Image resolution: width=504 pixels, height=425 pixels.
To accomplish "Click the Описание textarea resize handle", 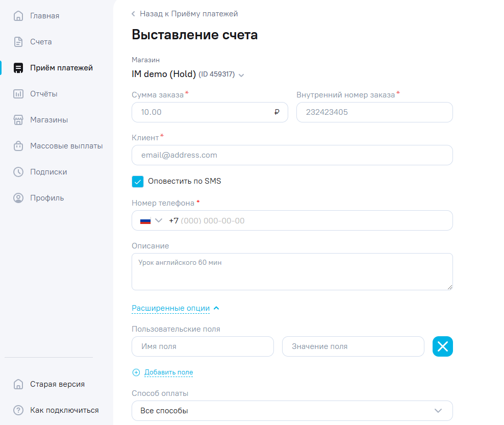I will click(x=450, y=287).
